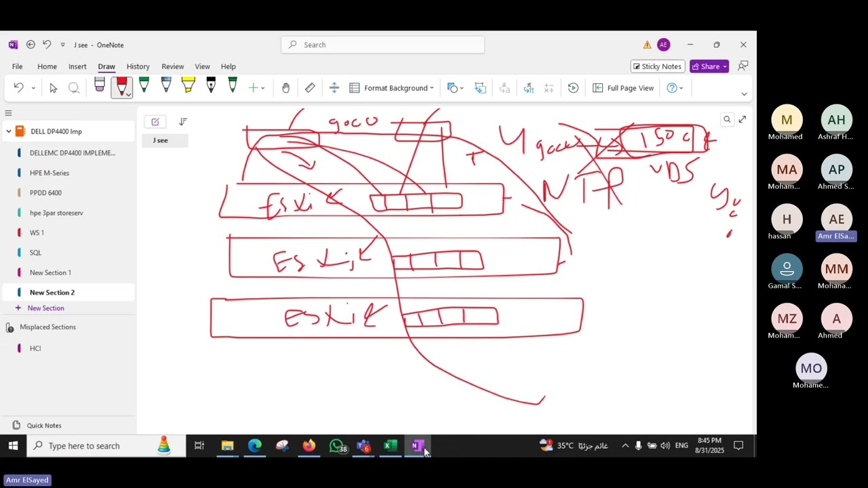Viewport: 868px width, 488px height.
Task: Click the Share button
Action: pos(709,66)
